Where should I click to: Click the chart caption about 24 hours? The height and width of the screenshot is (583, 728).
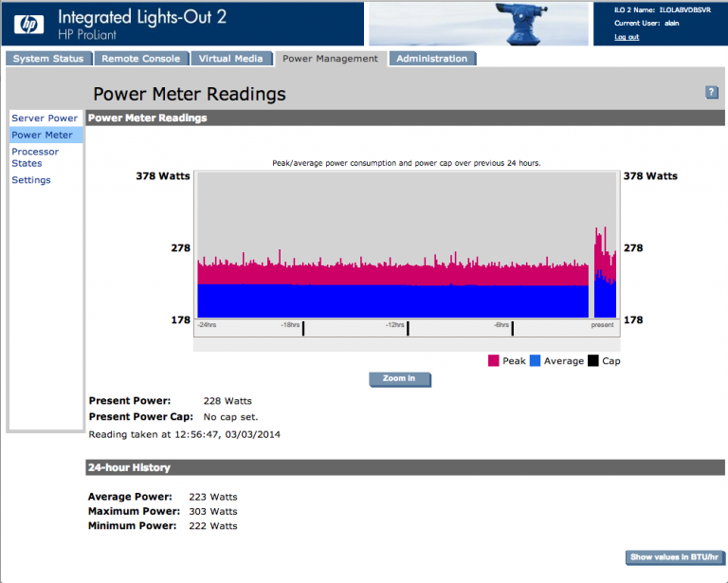(x=407, y=163)
